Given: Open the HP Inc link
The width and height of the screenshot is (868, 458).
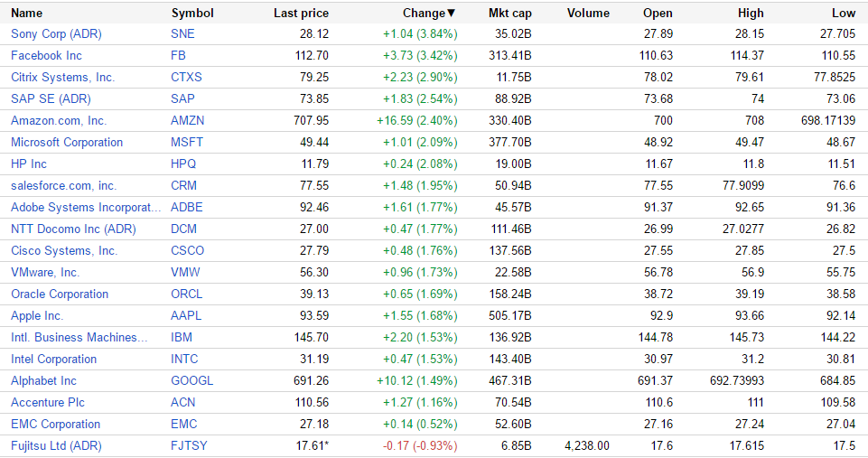Looking at the screenshot, I should 29,164.
